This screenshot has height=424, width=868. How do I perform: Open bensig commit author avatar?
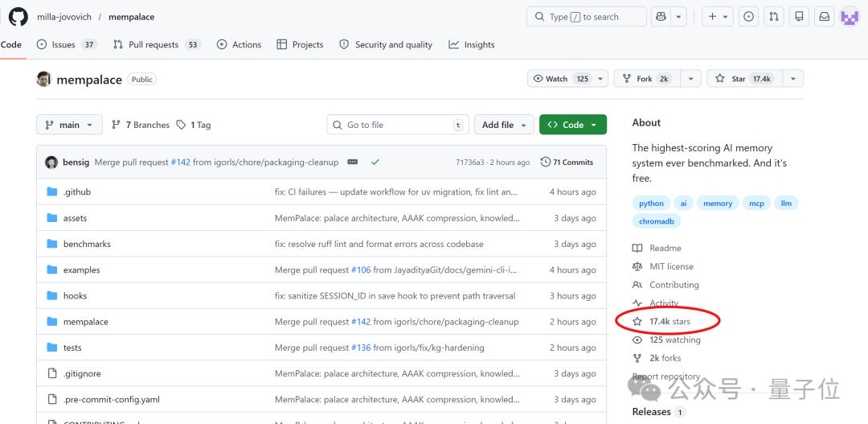pos(51,163)
